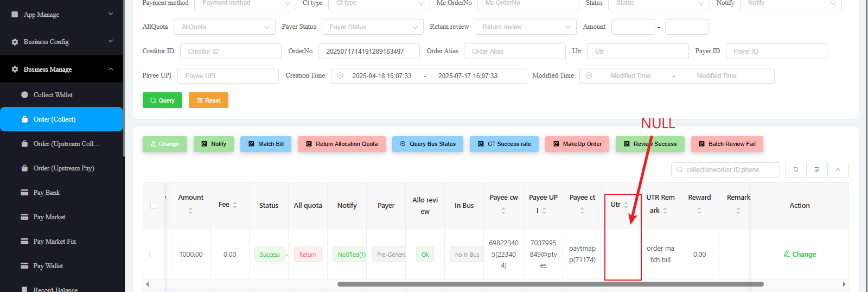868x292 pixels.
Task: Click the Amount column sort arrows
Action: click(190, 211)
